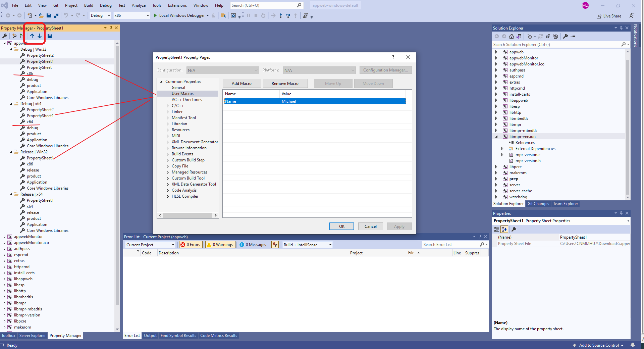
Task: Open the Extensions menu
Action: tap(177, 5)
